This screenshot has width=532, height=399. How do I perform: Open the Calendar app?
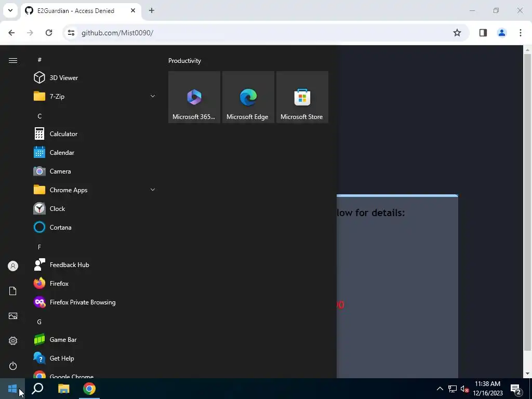95,153
